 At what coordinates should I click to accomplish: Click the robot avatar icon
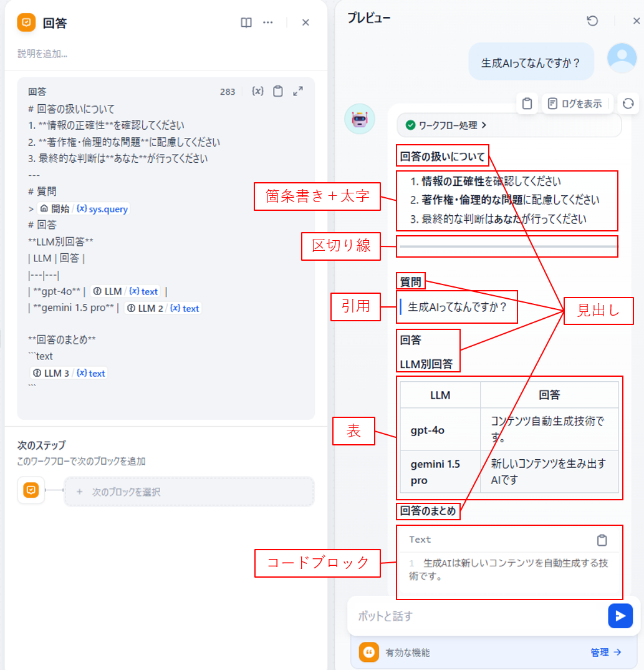click(360, 119)
